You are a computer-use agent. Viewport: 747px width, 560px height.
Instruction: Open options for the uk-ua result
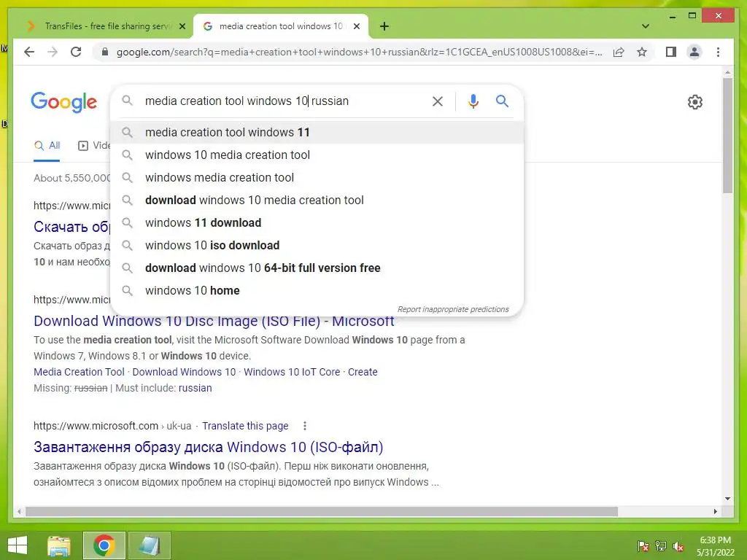305,426
